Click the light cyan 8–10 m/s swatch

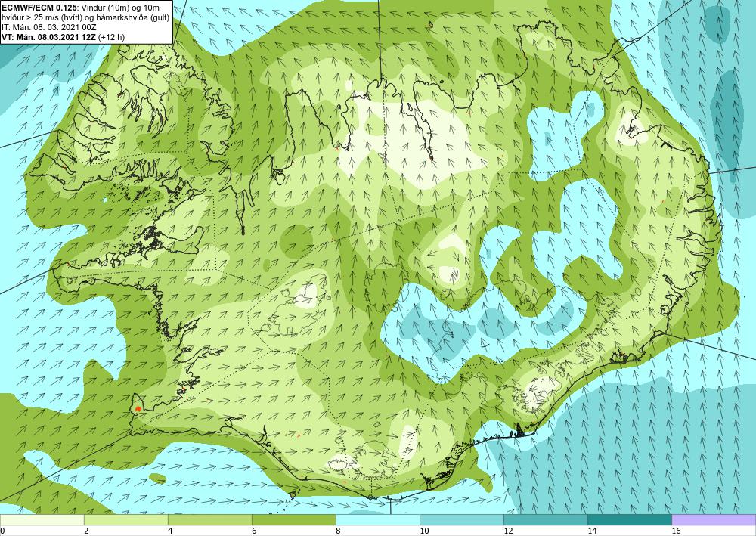click(x=378, y=519)
